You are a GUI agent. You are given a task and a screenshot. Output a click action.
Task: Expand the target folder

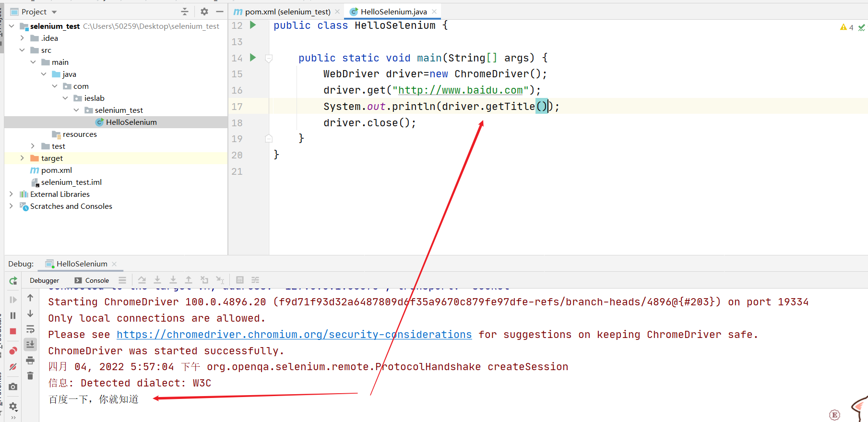pyautogui.click(x=22, y=158)
